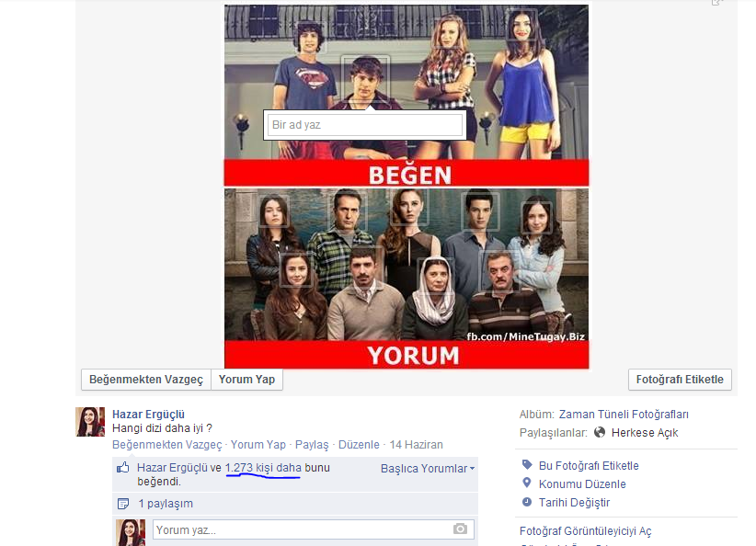Open the 1.273 kişi daha likes list
Viewport: 756px width, 546px height.
point(263,468)
